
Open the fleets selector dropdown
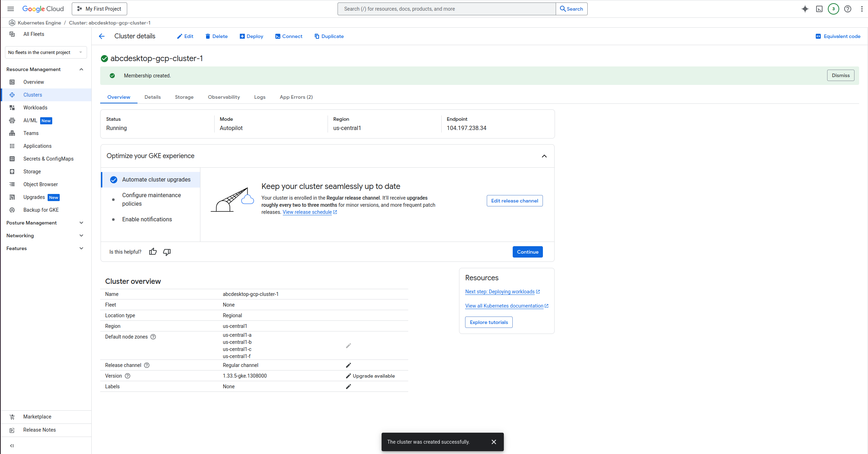tap(46, 52)
